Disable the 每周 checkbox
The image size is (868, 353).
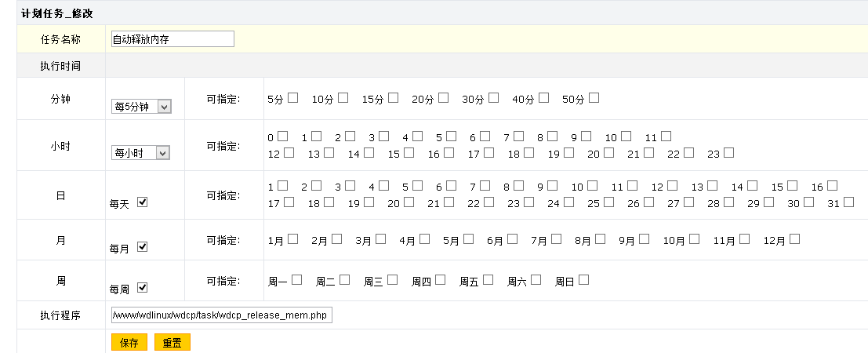[x=142, y=288]
